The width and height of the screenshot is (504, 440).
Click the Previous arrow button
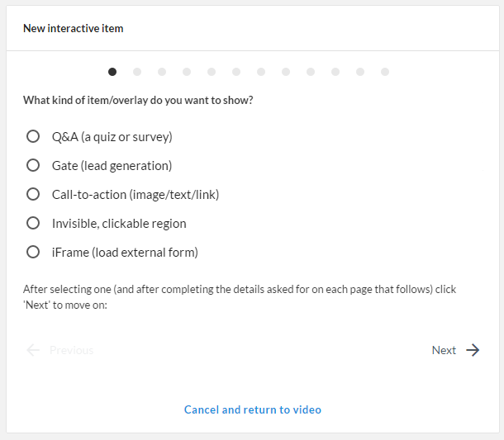(x=59, y=350)
